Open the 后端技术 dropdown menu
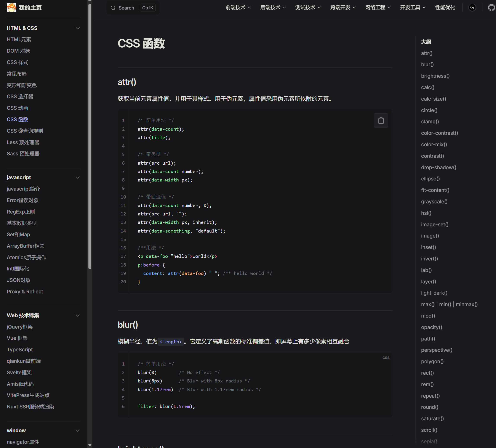Image resolution: width=496 pixels, height=448 pixels. pos(273,8)
